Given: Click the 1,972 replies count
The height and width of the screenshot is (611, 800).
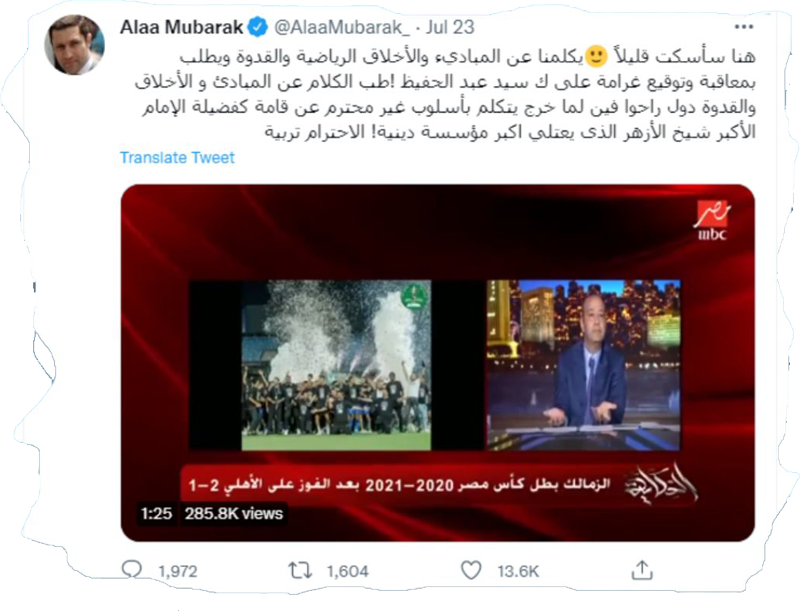Looking at the screenshot, I should [178, 571].
